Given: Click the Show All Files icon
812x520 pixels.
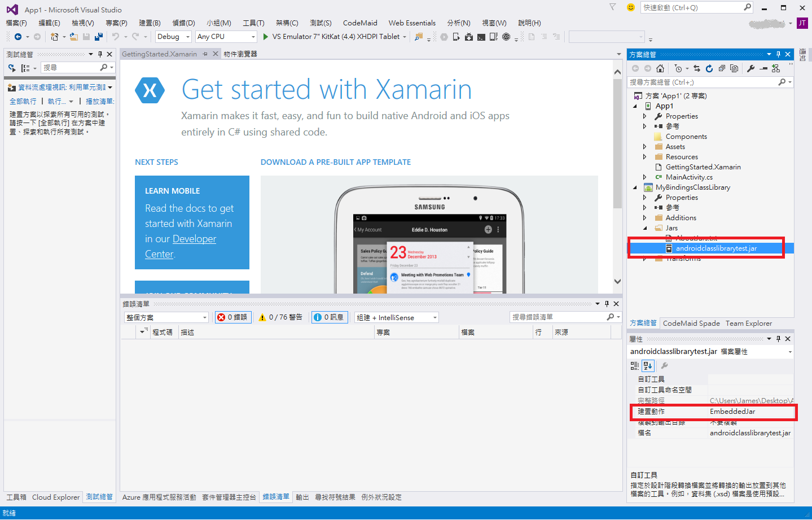Looking at the screenshot, I should click(x=734, y=68).
